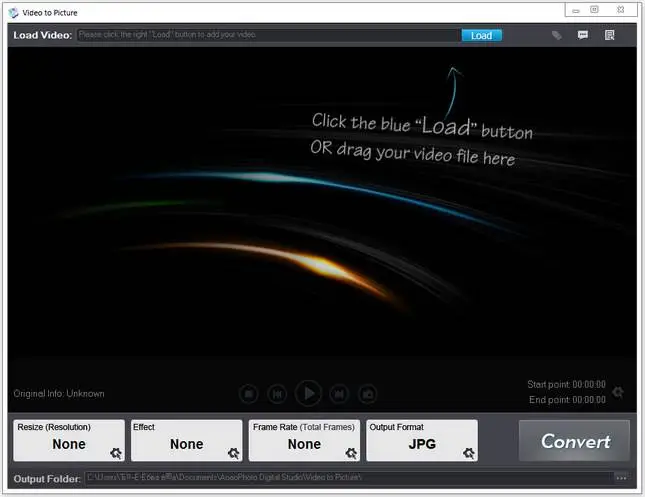Screen dimensions: 645x497
Task: Close the Video to Picture window
Action: [x=621, y=9]
